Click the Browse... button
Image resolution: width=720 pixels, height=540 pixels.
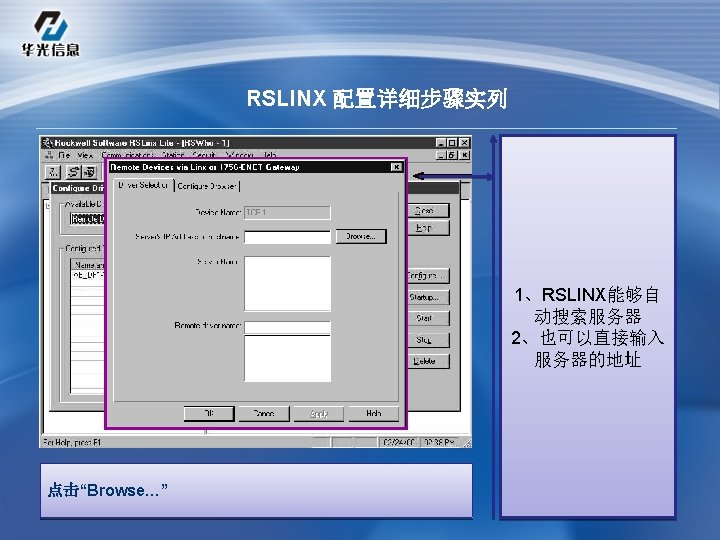(361, 236)
